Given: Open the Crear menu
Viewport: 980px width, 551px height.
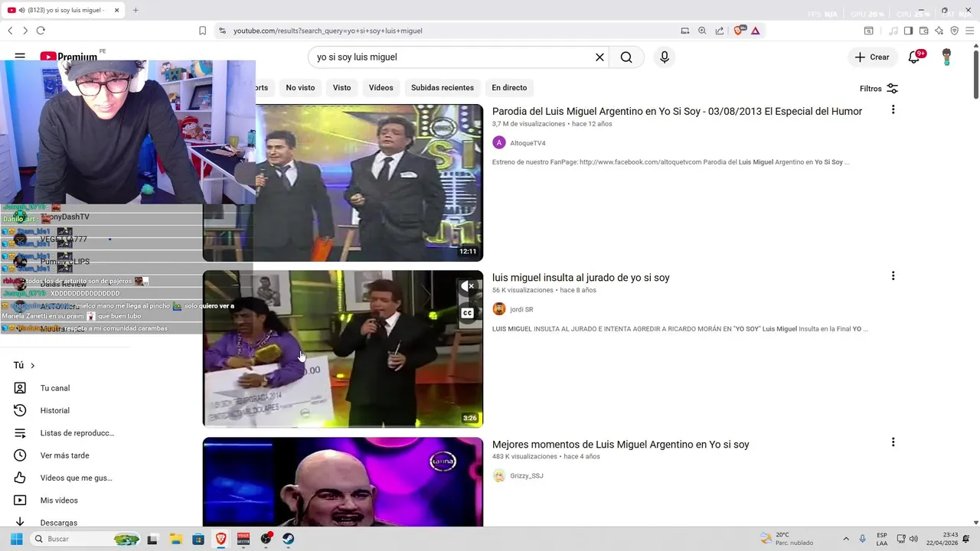Looking at the screenshot, I should pyautogui.click(x=872, y=57).
